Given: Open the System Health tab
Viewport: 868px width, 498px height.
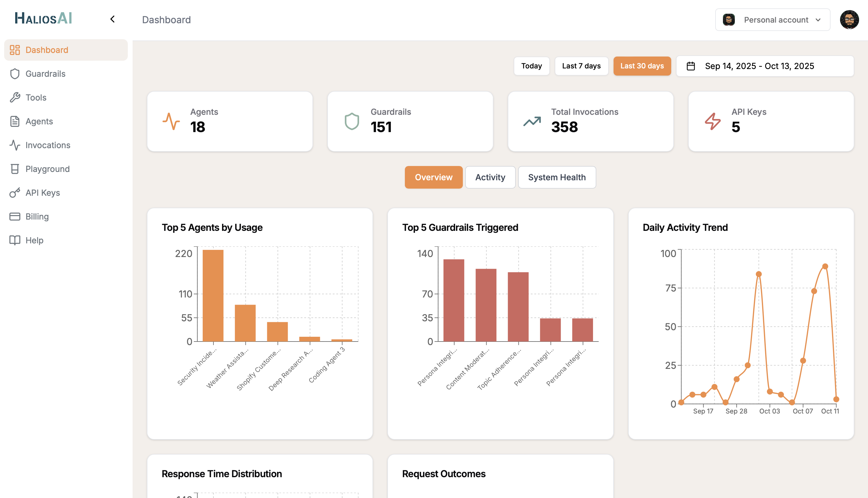Looking at the screenshot, I should 557,177.
